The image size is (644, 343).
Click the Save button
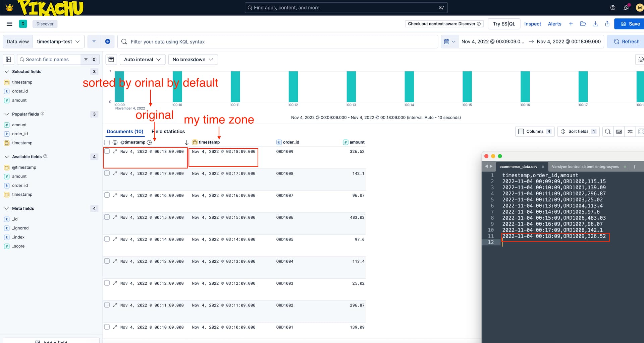click(x=630, y=24)
